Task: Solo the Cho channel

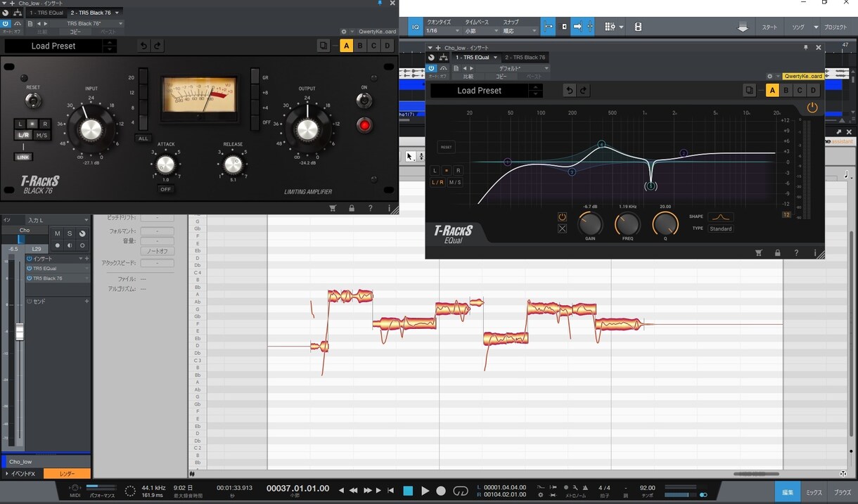Action: [70, 233]
